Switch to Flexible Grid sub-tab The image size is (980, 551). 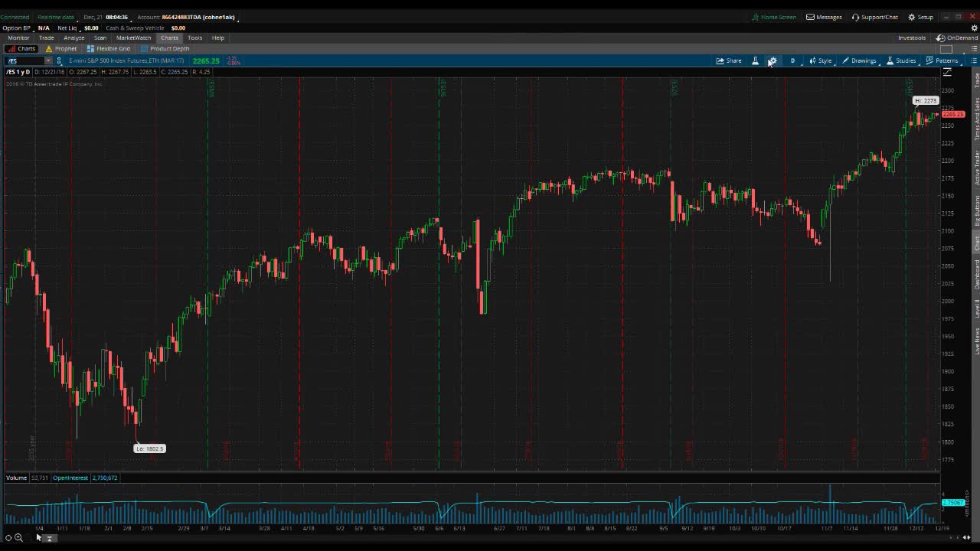[x=109, y=48]
